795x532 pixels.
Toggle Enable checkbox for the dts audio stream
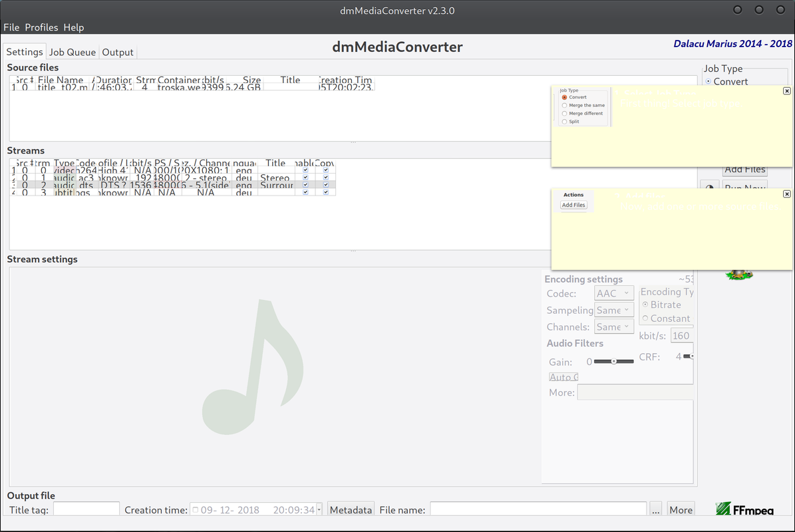click(x=305, y=185)
